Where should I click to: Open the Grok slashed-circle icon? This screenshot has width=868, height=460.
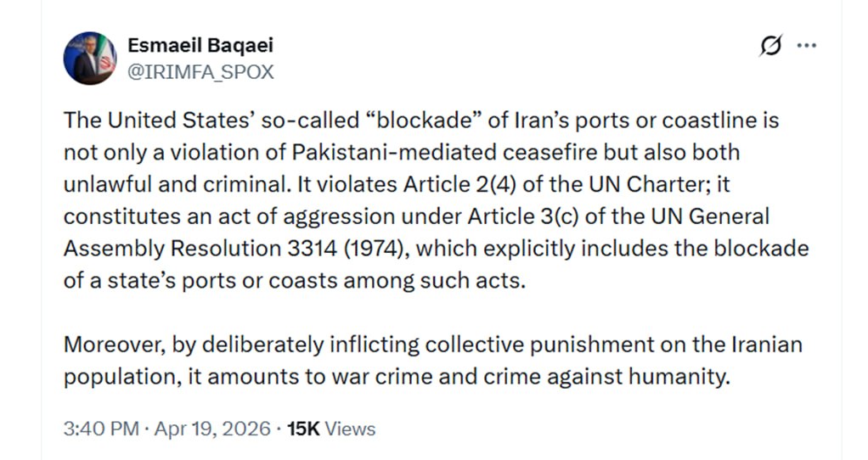tap(770, 46)
